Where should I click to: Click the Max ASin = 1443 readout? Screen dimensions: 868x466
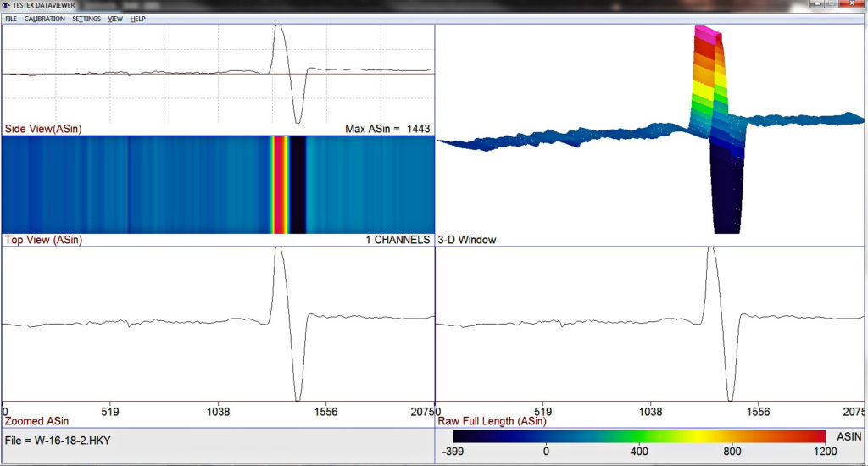[x=387, y=129]
